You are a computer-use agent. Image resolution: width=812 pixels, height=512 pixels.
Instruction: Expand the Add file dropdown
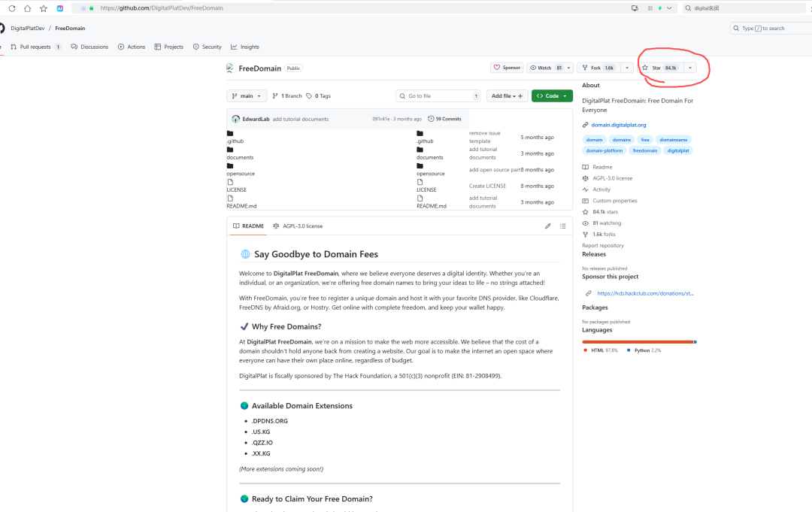(507, 96)
